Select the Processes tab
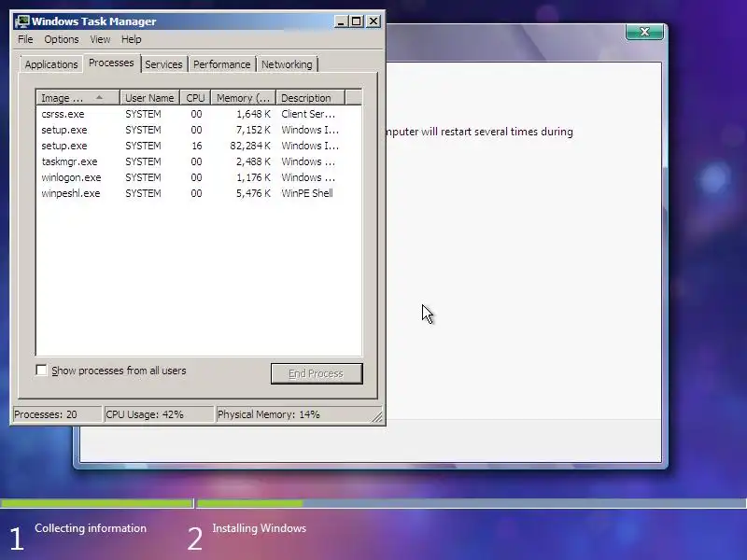This screenshot has height=560, width=747. pyautogui.click(x=111, y=63)
